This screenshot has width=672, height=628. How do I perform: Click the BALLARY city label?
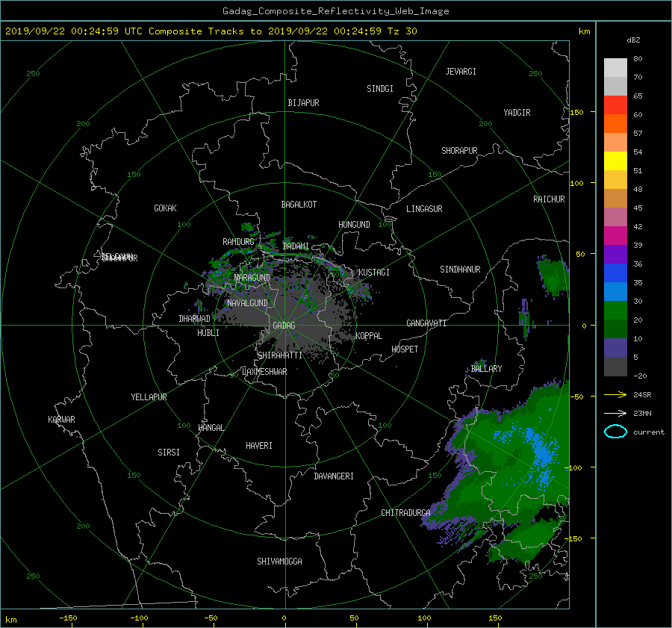click(x=486, y=369)
